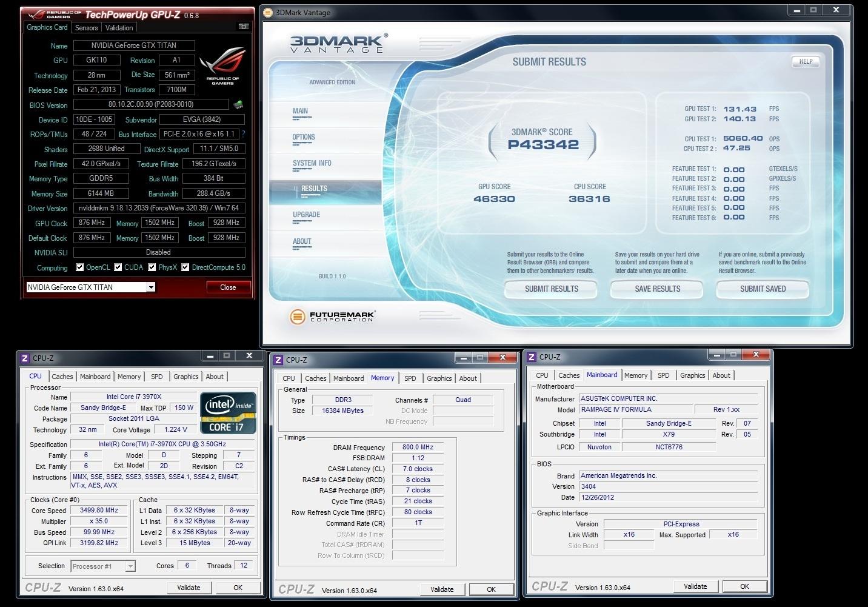Click the GPU TEST 1 value 131.43
The height and width of the screenshot is (607, 868).
pos(739,109)
